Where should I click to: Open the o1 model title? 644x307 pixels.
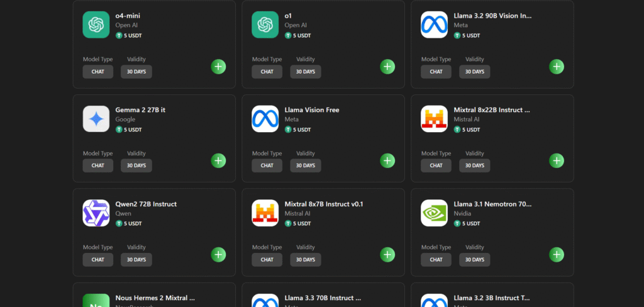[x=288, y=16]
